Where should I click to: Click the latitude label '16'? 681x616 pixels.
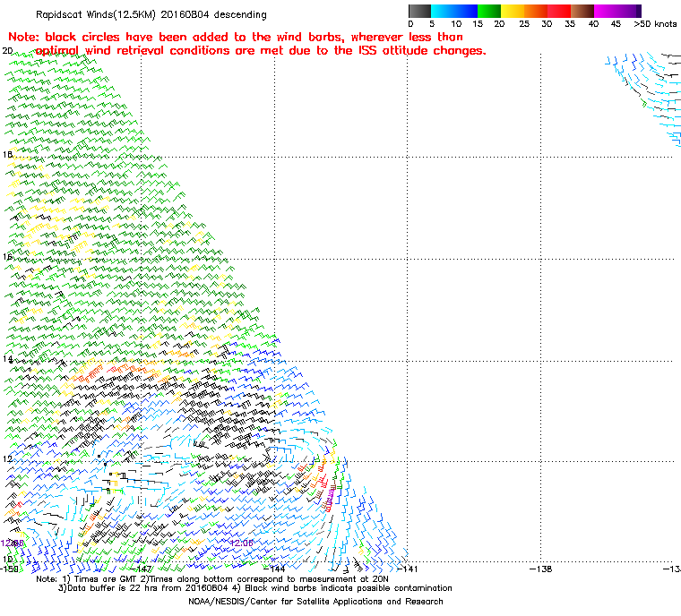[x=7, y=257]
